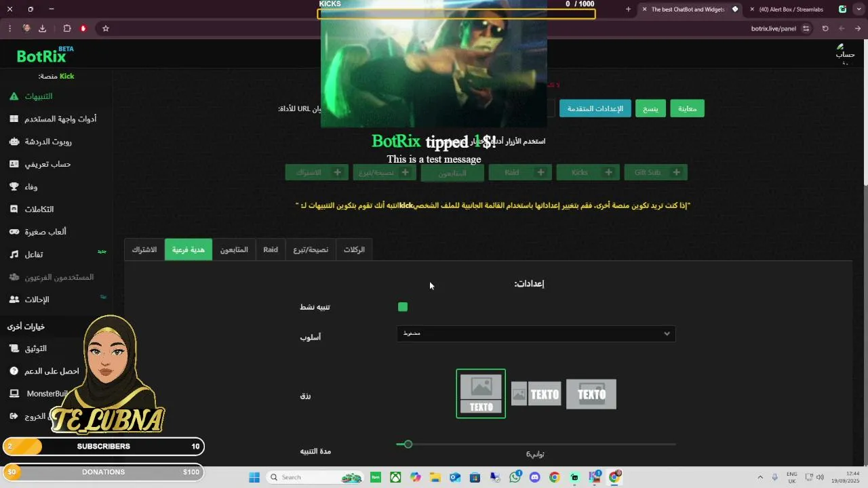Click the music note icon beside تفاعل
The height and width of the screenshot is (488, 868).
[x=14, y=254]
